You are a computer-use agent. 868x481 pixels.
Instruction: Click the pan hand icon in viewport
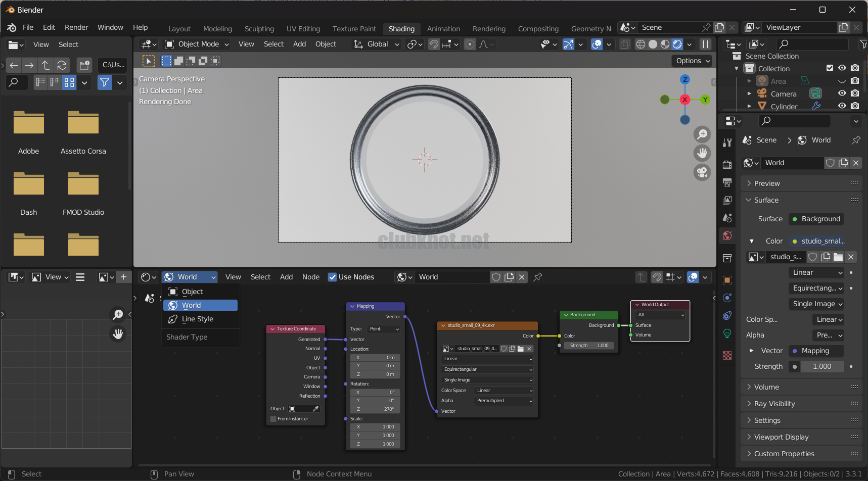(702, 153)
